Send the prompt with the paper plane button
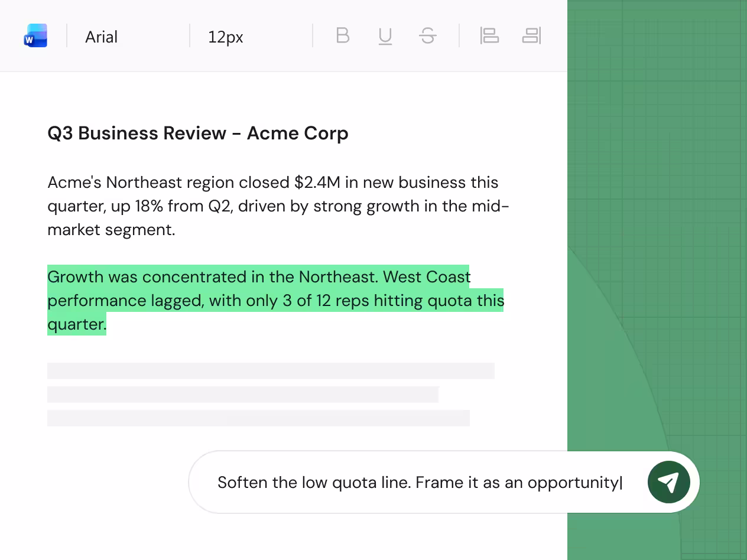 [x=668, y=483]
